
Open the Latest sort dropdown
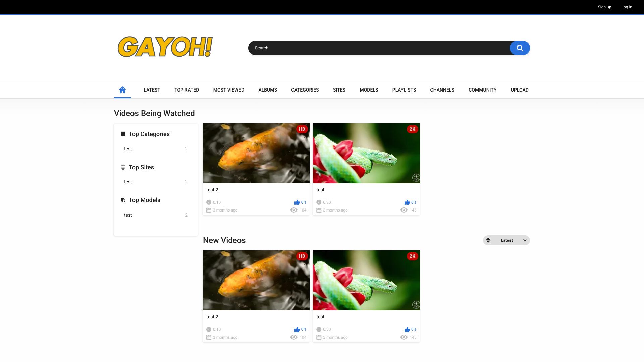[506, 240]
